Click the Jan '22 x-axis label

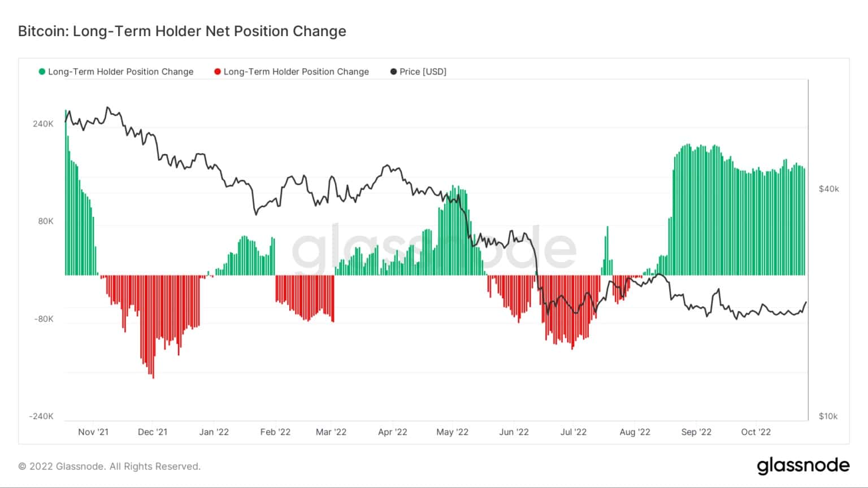point(214,432)
